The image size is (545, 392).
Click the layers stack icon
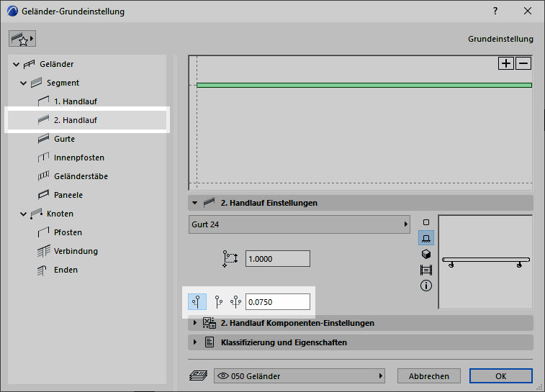pyautogui.click(x=199, y=375)
